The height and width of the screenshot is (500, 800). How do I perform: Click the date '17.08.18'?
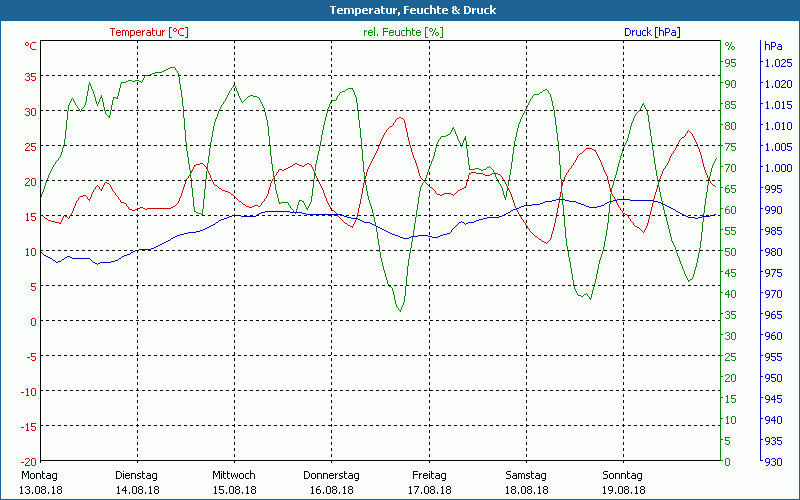[430, 490]
